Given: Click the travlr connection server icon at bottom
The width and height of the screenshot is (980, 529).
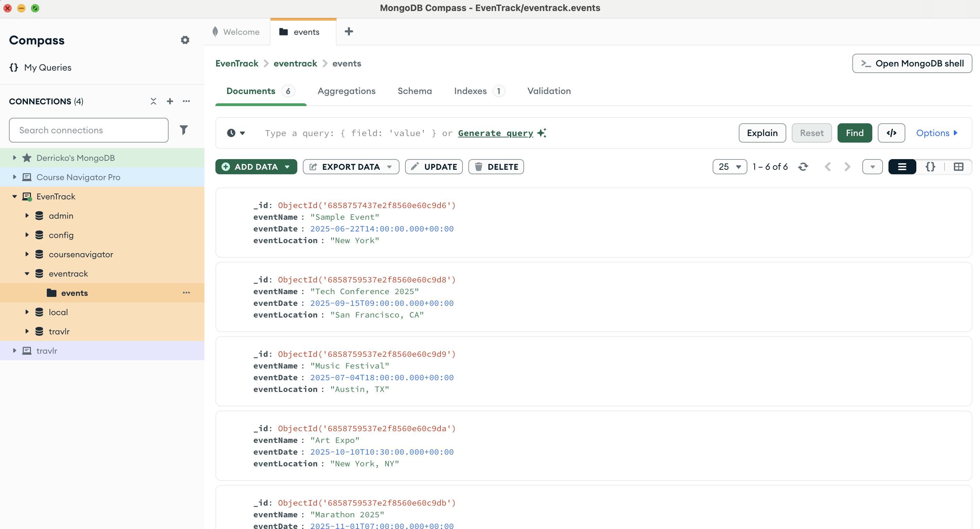Looking at the screenshot, I should [x=26, y=351].
